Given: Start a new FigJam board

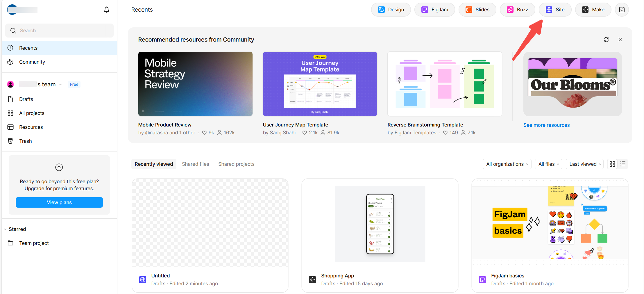Looking at the screenshot, I should pyautogui.click(x=434, y=10).
